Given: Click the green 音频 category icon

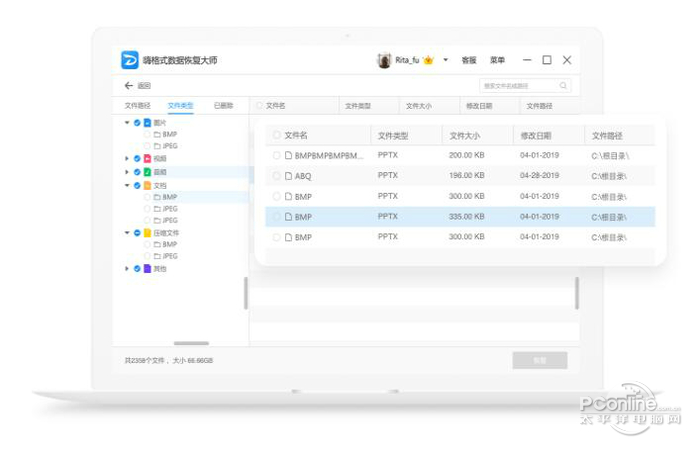Looking at the screenshot, I should pos(147,172).
